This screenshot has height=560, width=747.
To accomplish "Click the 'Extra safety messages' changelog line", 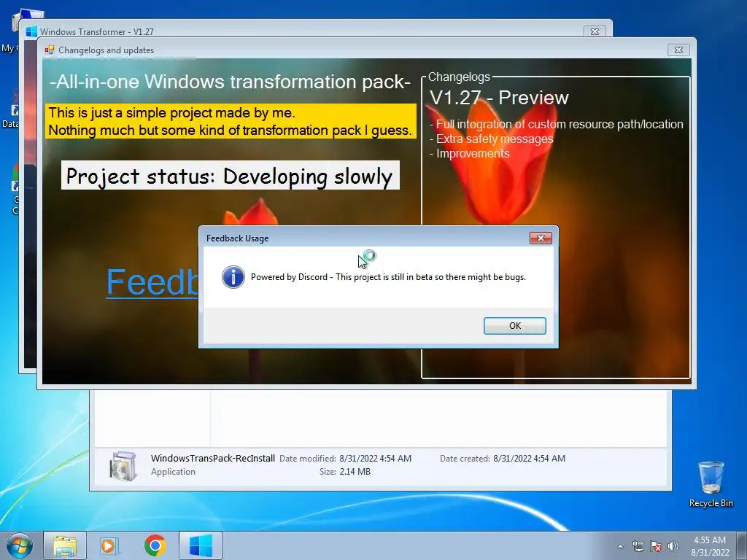I will [491, 139].
